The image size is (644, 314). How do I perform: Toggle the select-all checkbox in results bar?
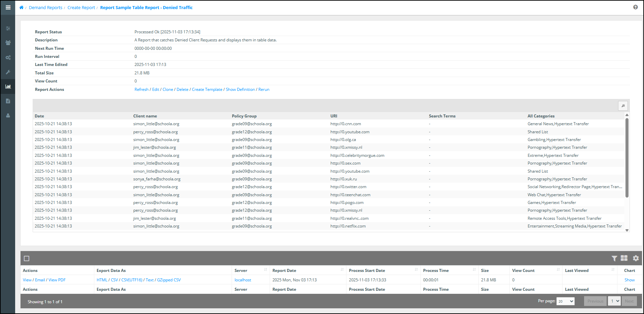tap(27, 258)
